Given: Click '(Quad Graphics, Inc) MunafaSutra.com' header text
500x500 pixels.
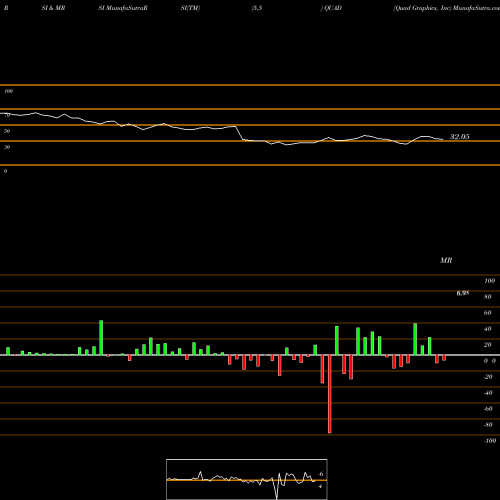Looking at the screenshot, I should (446, 8).
